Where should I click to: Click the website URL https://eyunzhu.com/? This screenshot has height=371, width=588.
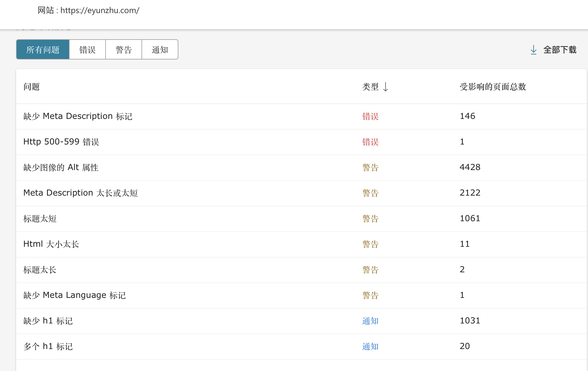pyautogui.click(x=100, y=10)
